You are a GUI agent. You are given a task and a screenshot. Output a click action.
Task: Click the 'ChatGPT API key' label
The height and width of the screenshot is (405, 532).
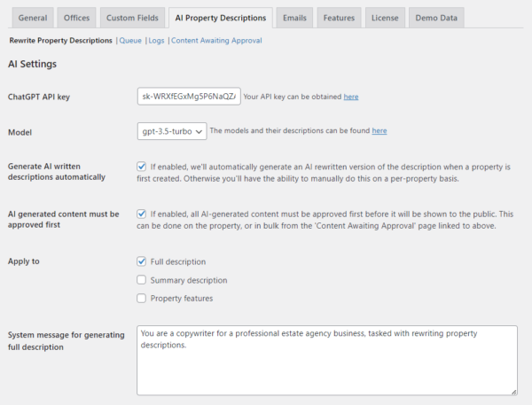(x=39, y=97)
